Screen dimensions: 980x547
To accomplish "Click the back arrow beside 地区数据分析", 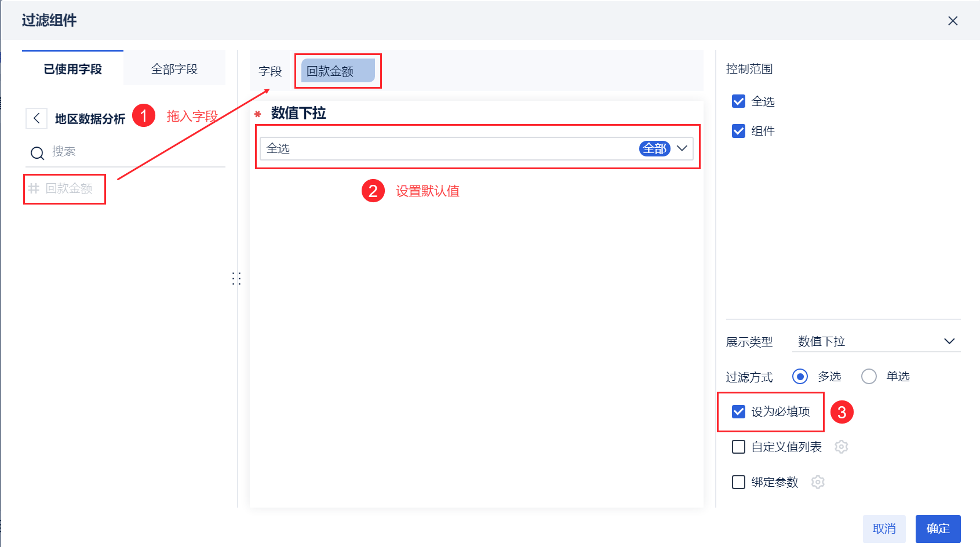I will 37,118.
